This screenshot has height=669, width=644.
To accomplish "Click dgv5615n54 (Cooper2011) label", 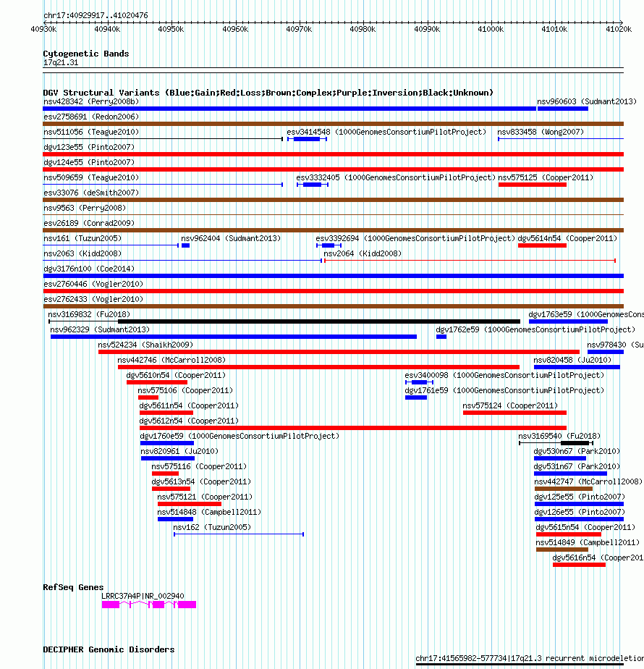I will [585, 527].
